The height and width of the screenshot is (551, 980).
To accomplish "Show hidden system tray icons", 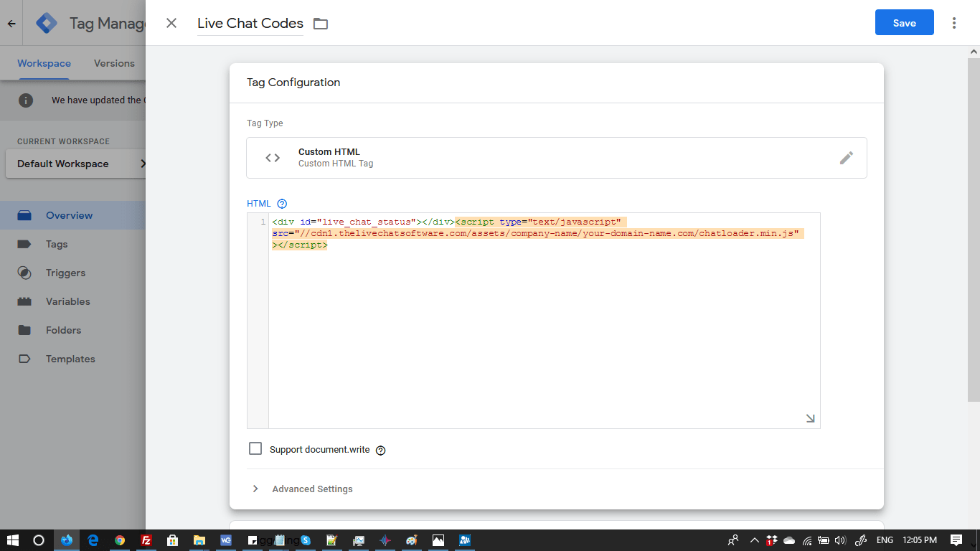I will [x=754, y=540].
